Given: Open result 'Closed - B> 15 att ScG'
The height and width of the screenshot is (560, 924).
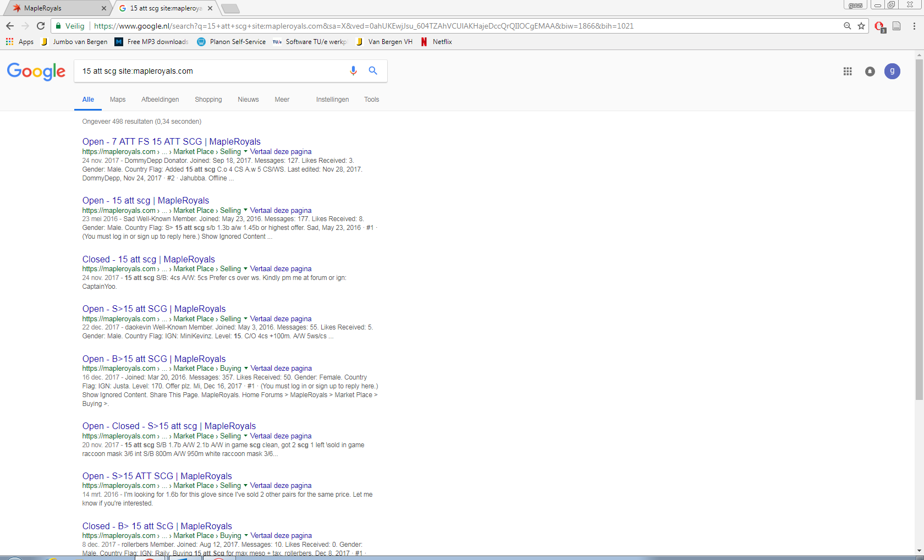Looking at the screenshot, I should 157,526.
